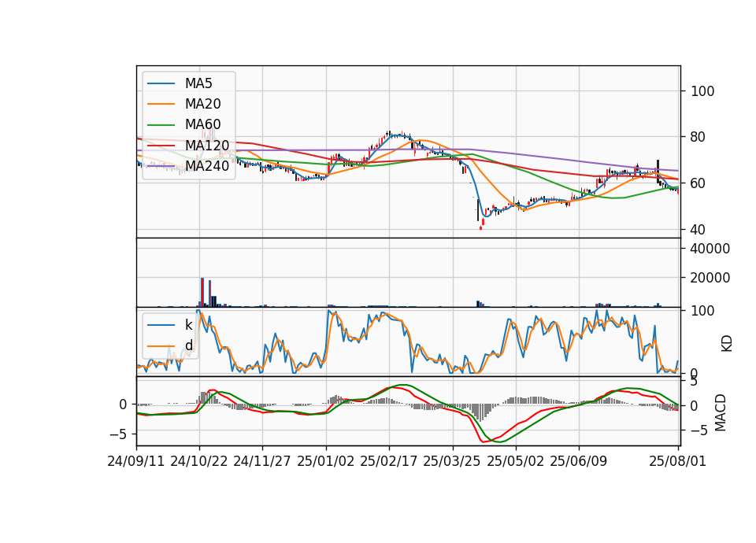Click the 80 price axis label
The height and width of the screenshot is (543, 756).
tap(699, 137)
